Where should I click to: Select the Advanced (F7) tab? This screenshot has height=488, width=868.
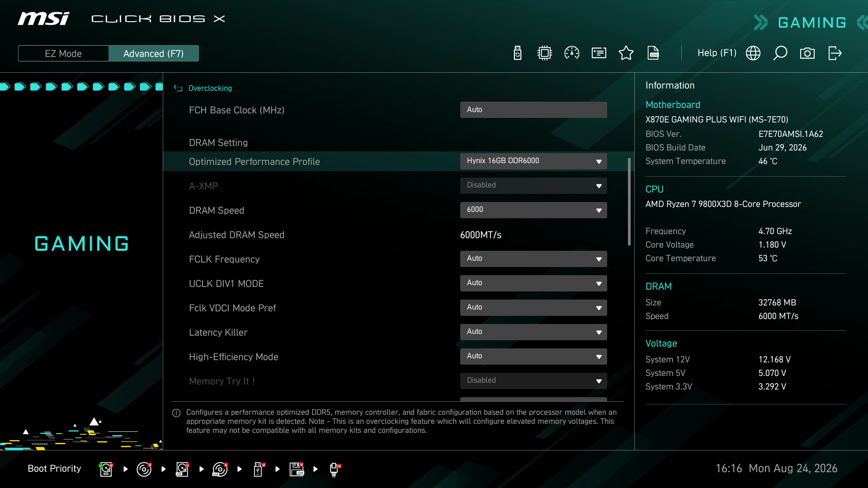pos(154,53)
